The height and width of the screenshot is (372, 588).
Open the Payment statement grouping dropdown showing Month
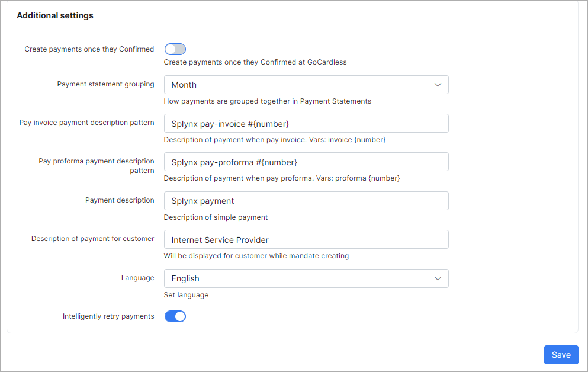click(x=306, y=85)
